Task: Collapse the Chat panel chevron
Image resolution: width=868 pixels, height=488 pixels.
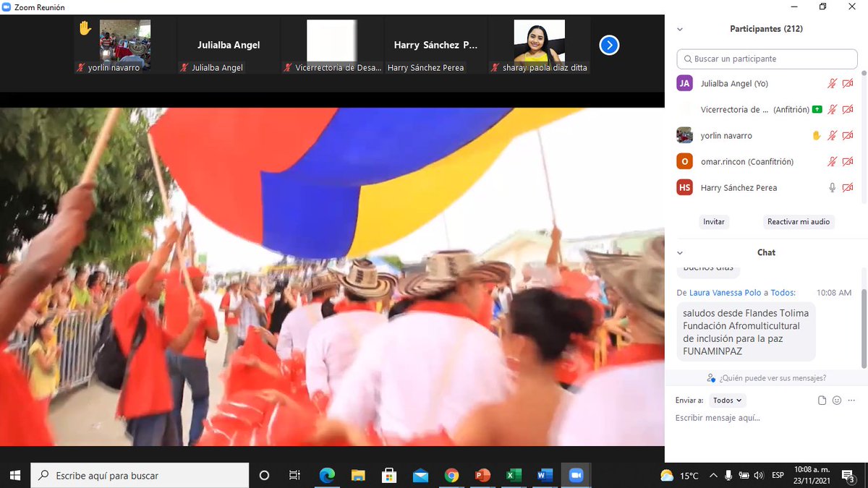Action: pyautogui.click(x=680, y=252)
